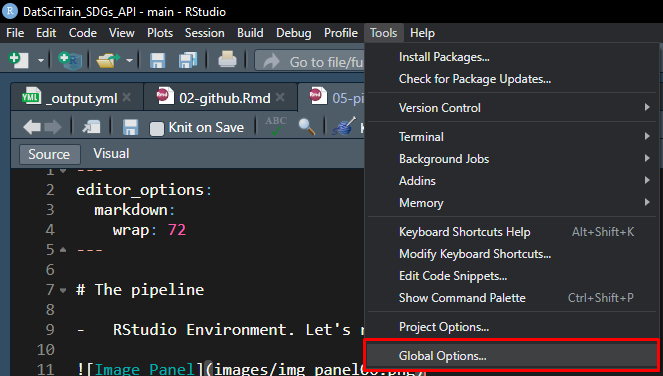The height and width of the screenshot is (376, 663).
Task: Create a new R project icon
Action: (x=70, y=60)
